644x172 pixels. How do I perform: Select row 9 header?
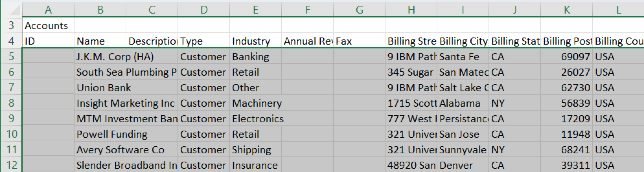click(x=11, y=119)
